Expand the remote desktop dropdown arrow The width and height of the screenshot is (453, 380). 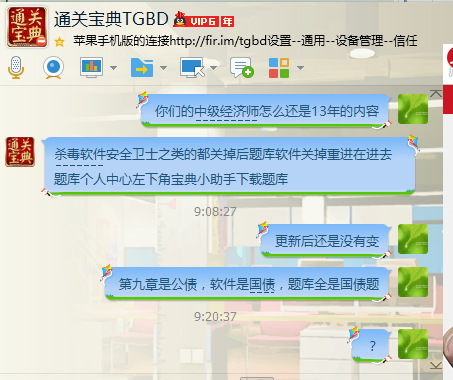pyautogui.click(x=214, y=68)
